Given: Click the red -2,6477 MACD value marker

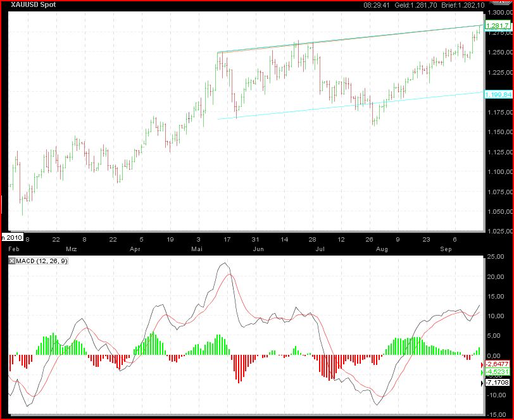Looking at the screenshot, I should pos(498,364).
